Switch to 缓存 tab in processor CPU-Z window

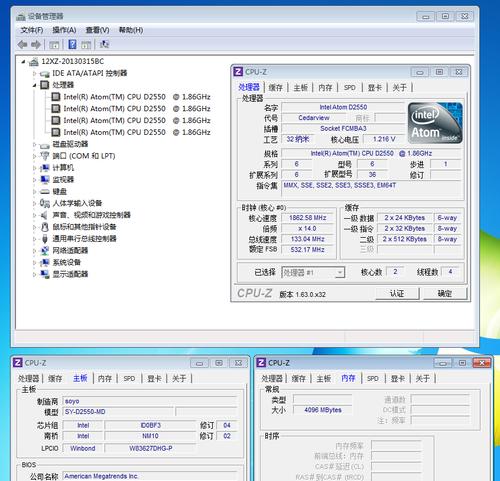pyautogui.click(x=276, y=88)
